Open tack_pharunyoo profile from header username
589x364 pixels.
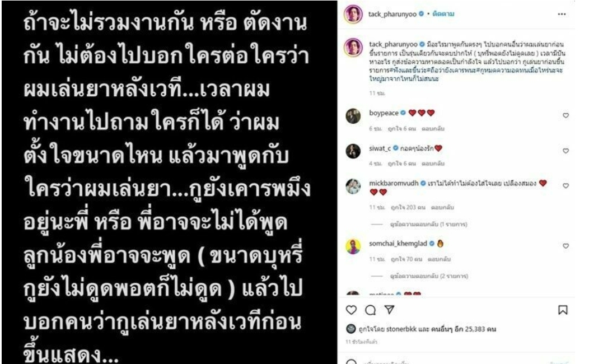[x=392, y=14]
